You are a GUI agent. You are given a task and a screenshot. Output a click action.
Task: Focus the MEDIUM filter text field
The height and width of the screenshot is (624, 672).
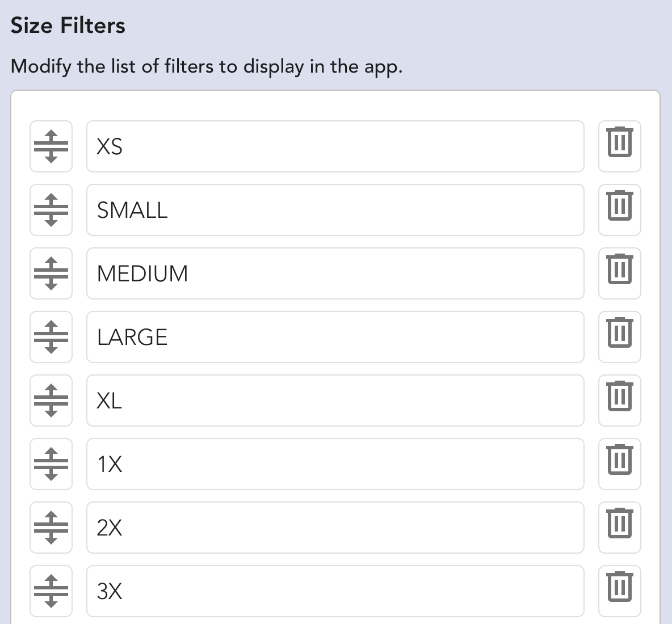point(335,273)
